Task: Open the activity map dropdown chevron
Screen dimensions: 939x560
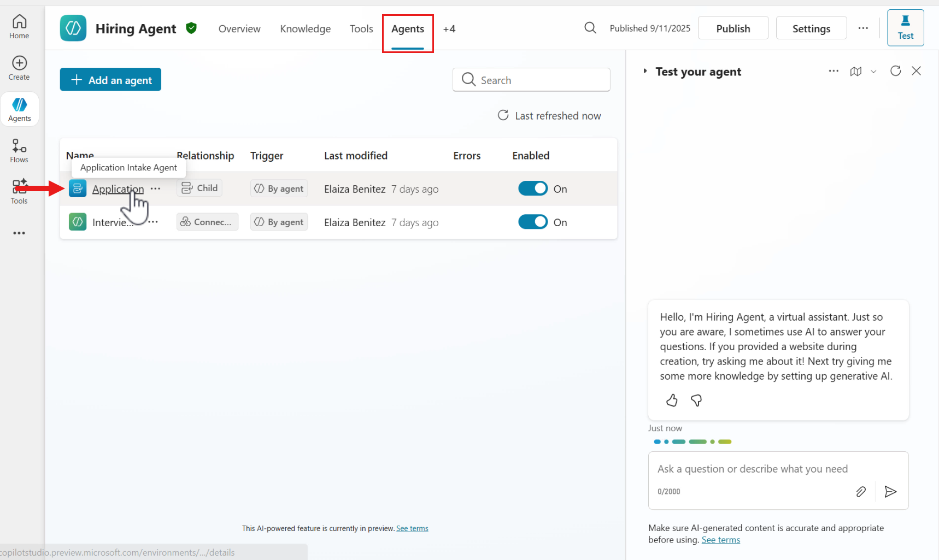Action: pos(873,72)
